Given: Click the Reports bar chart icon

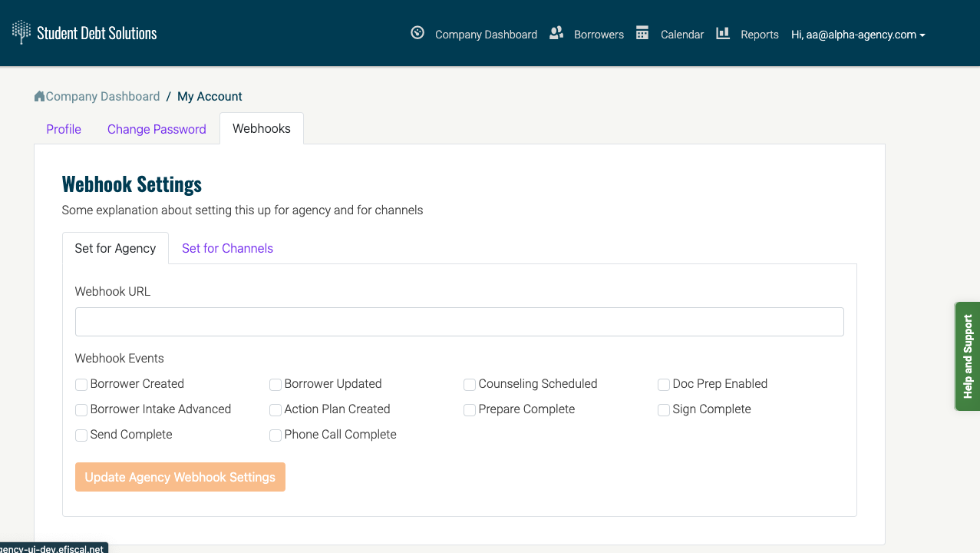Looking at the screenshot, I should tap(722, 33).
